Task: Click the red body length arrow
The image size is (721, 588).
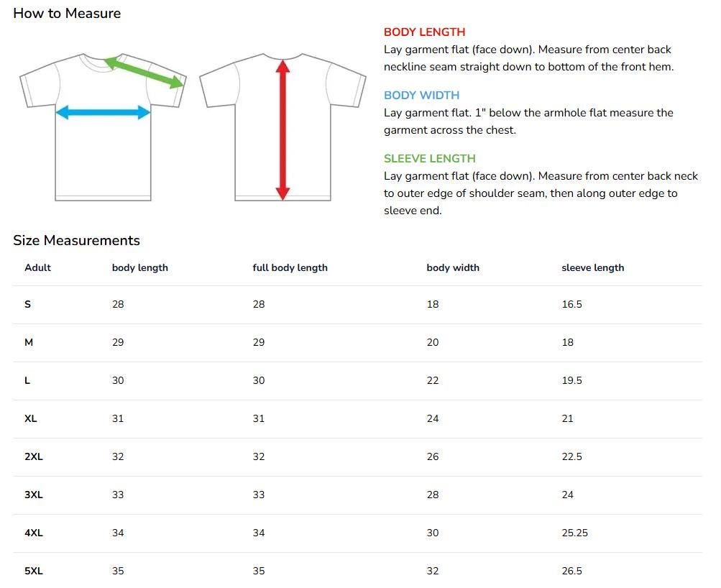Action: (283, 130)
